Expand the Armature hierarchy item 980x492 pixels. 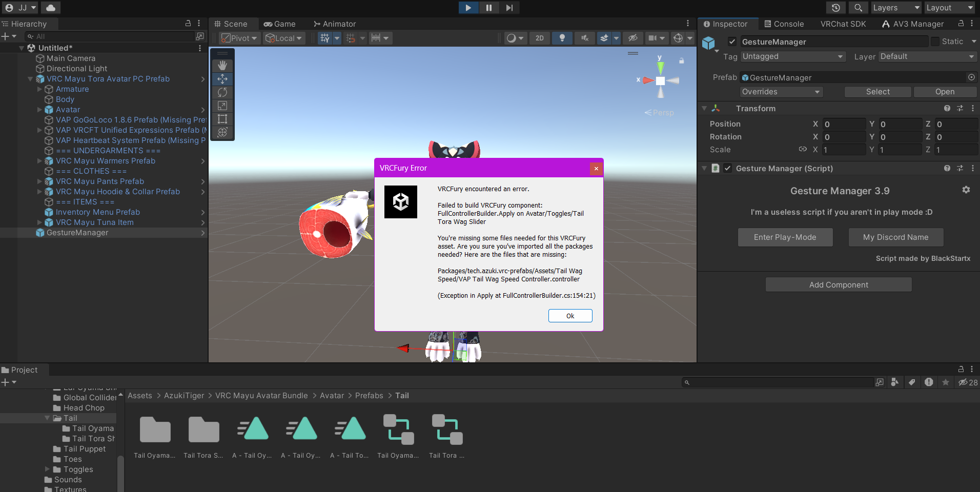[x=39, y=89]
